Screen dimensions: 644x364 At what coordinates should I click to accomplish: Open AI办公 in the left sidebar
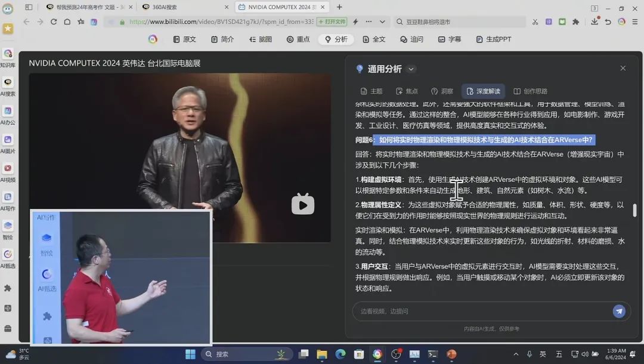pyautogui.click(x=8, y=115)
